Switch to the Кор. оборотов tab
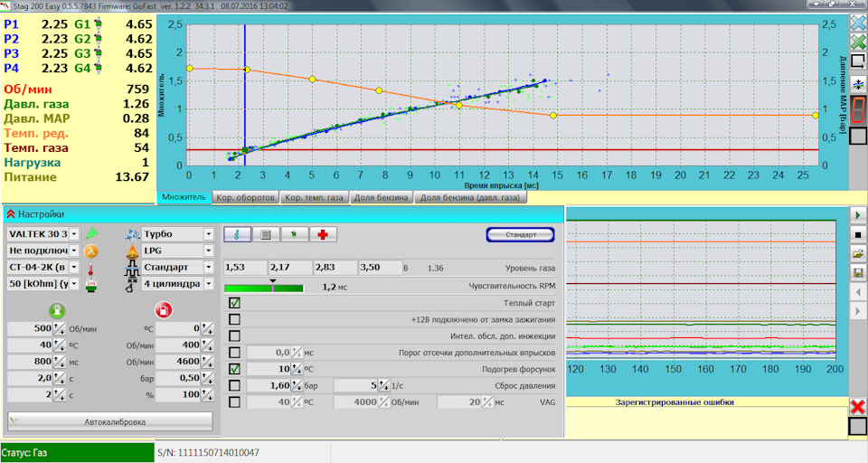This screenshot has height=463, width=868. click(x=244, y=197)
